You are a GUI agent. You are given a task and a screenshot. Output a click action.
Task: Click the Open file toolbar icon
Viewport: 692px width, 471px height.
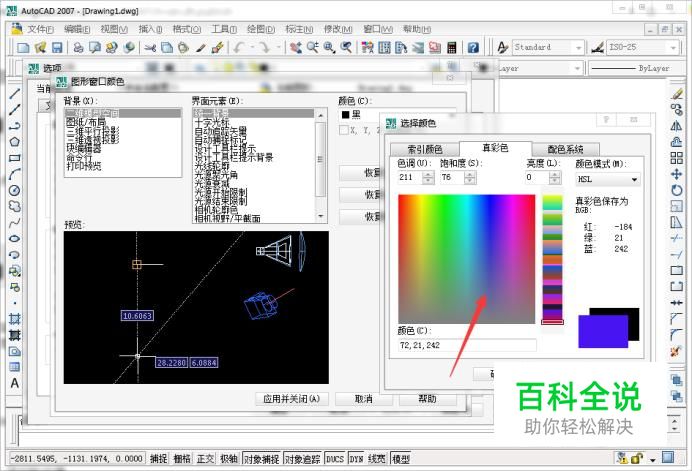tap(40, 47)
